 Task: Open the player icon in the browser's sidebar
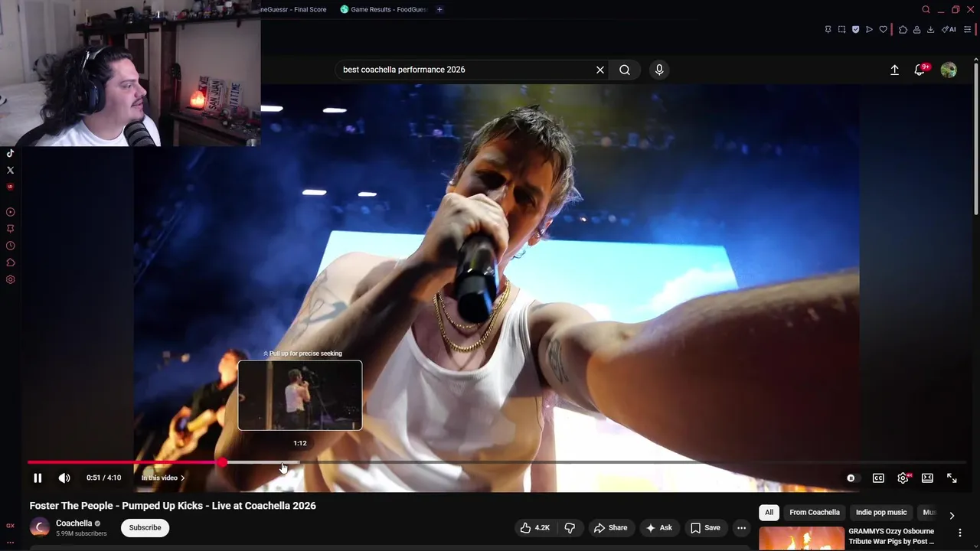pos(11,212)
